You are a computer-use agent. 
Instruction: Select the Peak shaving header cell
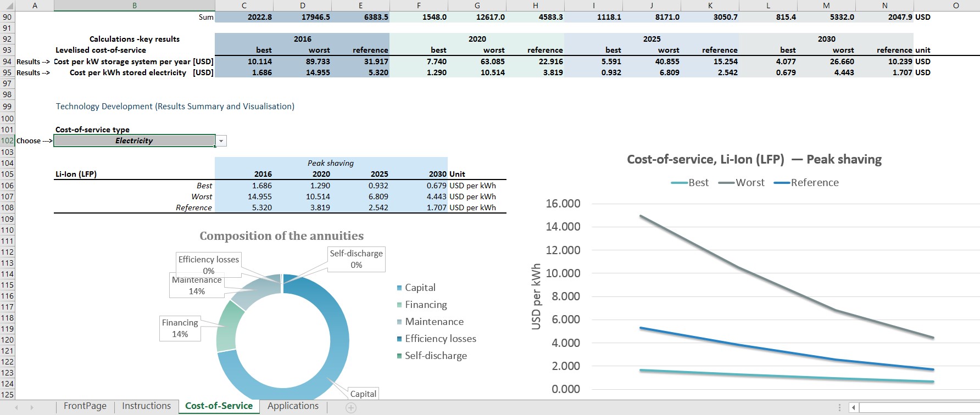coord(331,163)
